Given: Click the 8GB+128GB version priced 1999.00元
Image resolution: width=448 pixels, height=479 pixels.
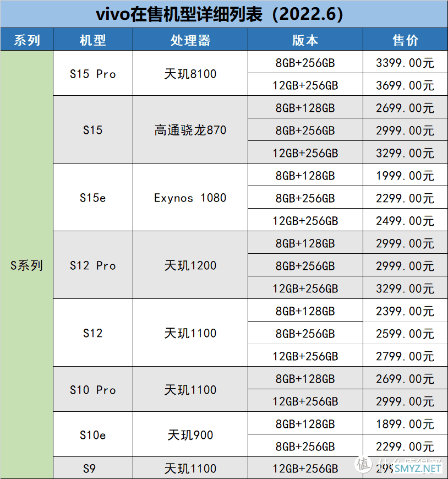Looking at the screenshot, I should tap(305, 175).
